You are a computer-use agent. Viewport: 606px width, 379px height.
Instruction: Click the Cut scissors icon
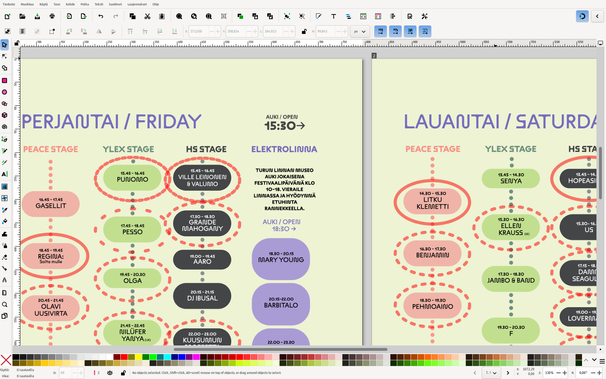pyautogui.click(x=147, y=16)
